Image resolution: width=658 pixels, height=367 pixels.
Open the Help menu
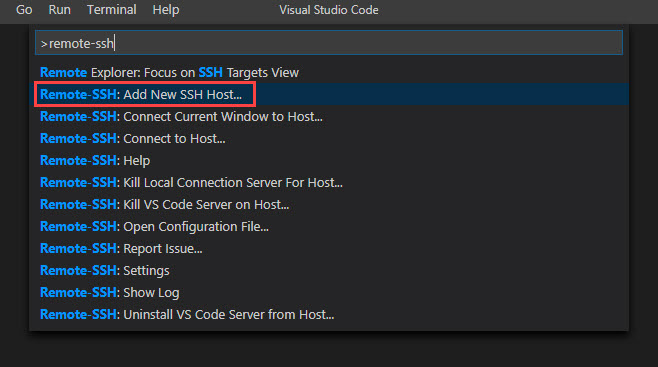pyautogui.click(x=166, y=10)
